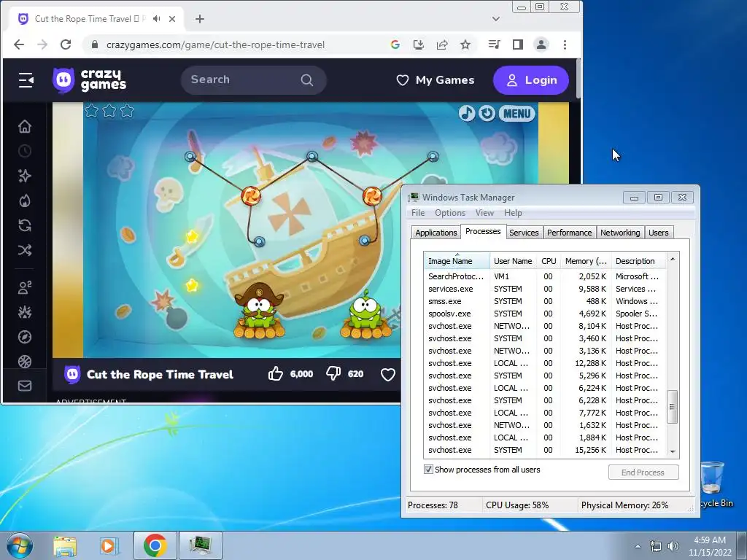The height and width of the screenshot is (560, 747).
Task: Sort processes by Memory column
Action: pyautogui.click(x=586, y=261)
